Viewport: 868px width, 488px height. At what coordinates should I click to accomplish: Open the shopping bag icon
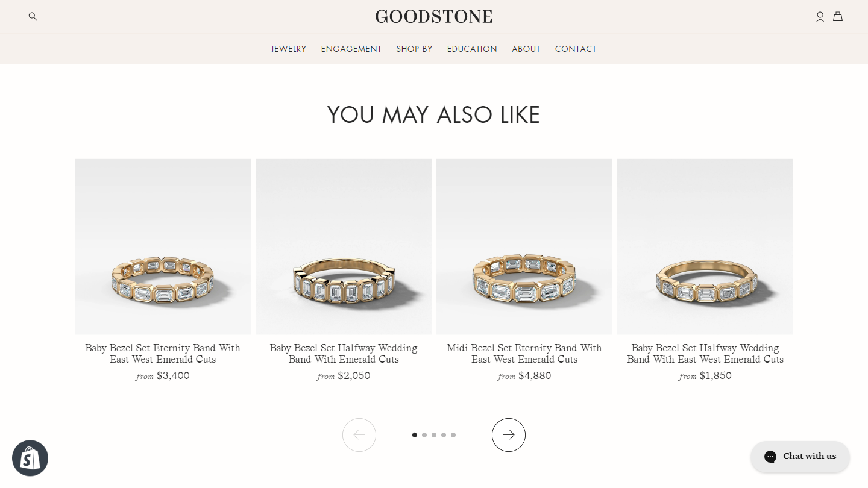[x=838, y=17]
